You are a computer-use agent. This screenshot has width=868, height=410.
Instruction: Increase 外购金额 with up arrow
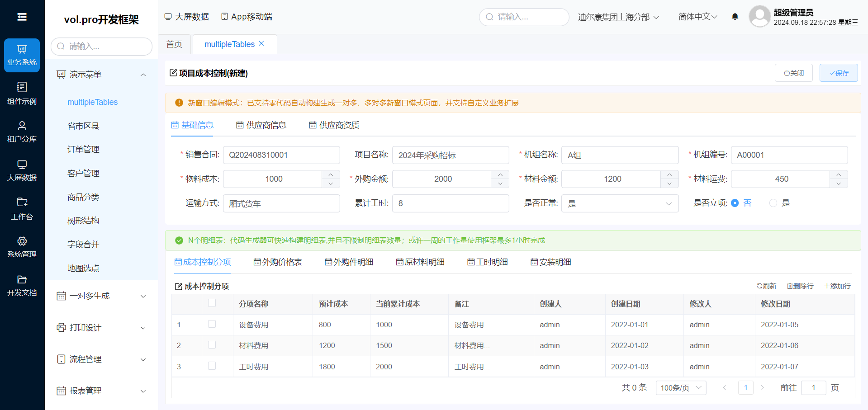point(500,174)
